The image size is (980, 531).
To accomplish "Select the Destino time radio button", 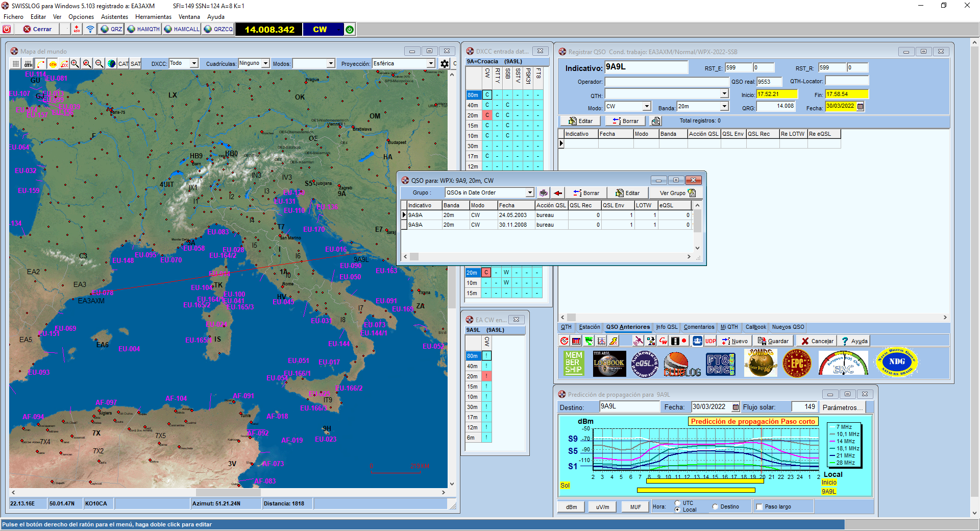I will coord(715,507).
